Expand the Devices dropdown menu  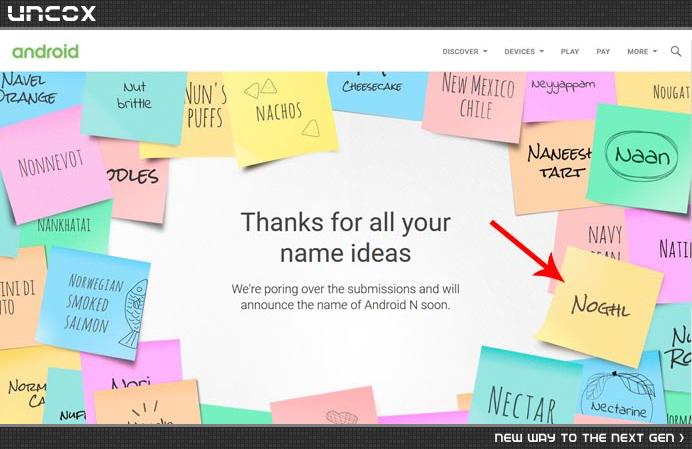click(524, 52)
